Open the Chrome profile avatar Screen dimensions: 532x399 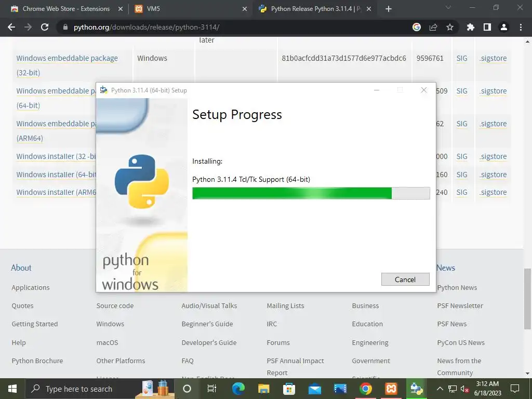pyautogui.click(x=504, y=27)
